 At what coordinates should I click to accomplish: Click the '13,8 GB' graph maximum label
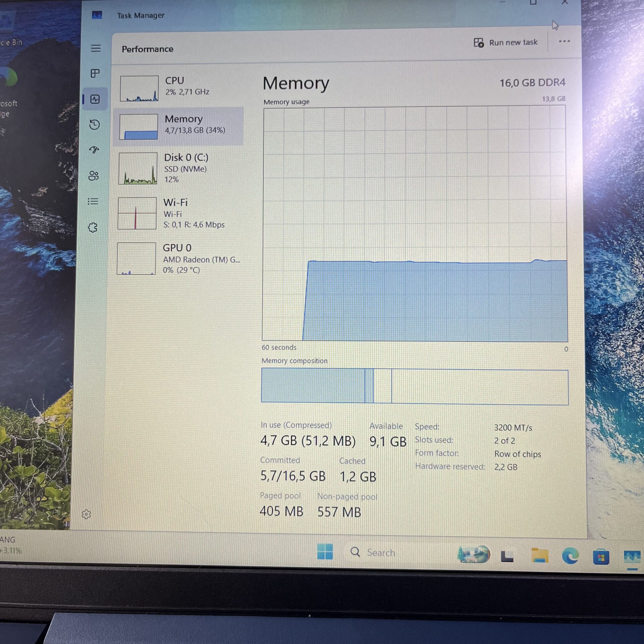(553, 99)
